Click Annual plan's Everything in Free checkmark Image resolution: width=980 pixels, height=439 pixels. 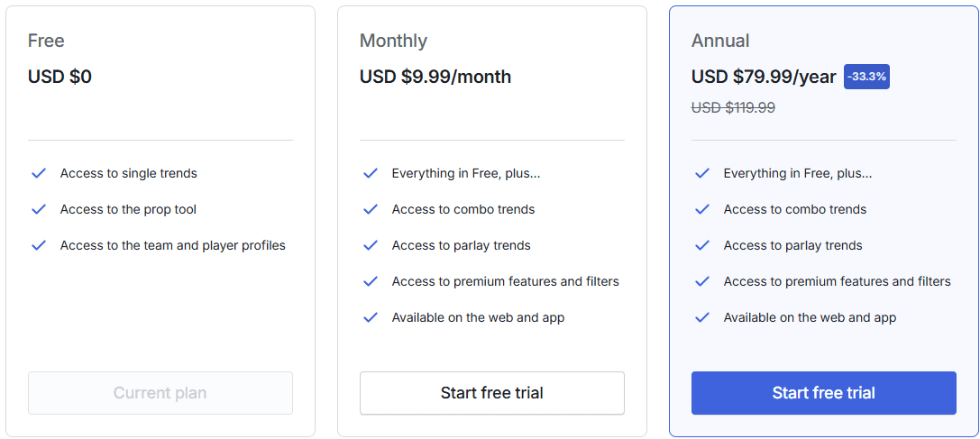(x=702, y=173)
